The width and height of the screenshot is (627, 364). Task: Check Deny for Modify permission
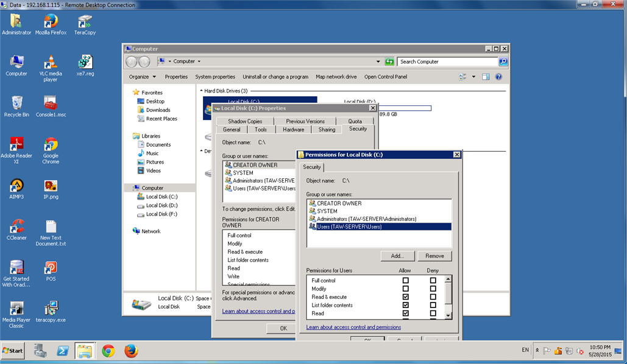coord(433,289)
